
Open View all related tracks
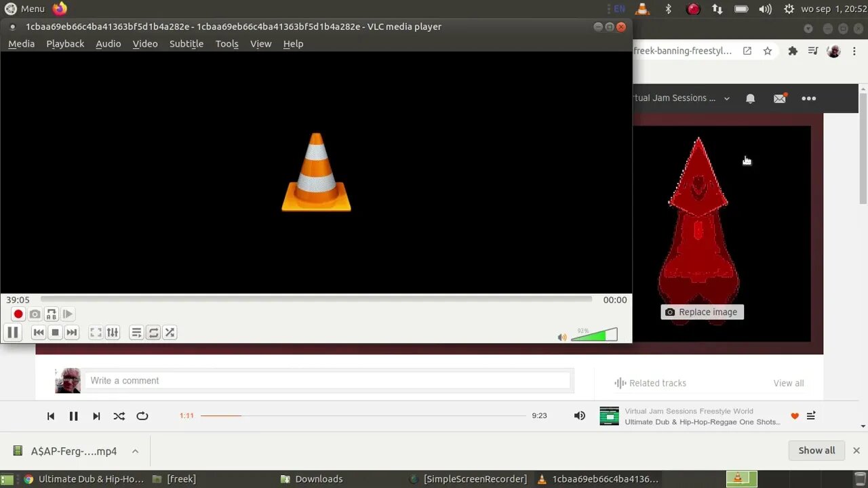pos(789,383)
